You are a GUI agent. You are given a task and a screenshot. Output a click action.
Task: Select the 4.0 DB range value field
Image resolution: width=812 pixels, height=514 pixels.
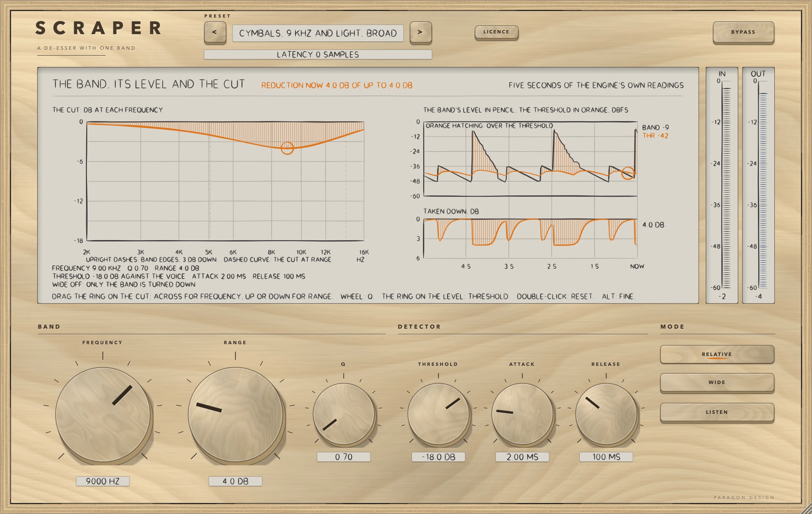[235, 481]
